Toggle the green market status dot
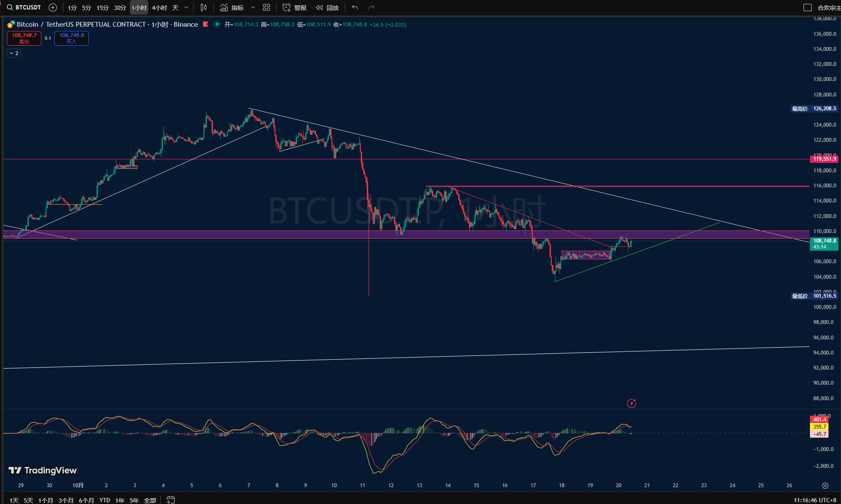This screenshot has width=841, height=504. pyautogui.click(x=217, y=24)
